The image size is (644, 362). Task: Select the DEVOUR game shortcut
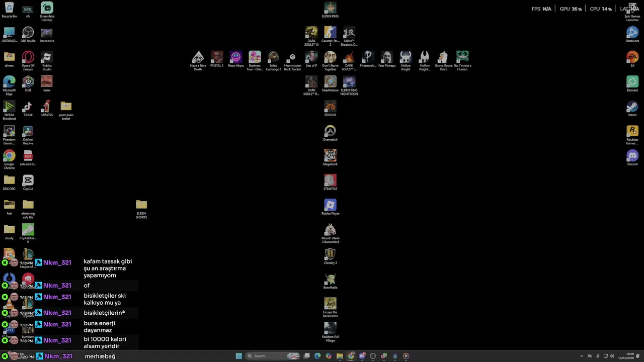click(330, 109)
